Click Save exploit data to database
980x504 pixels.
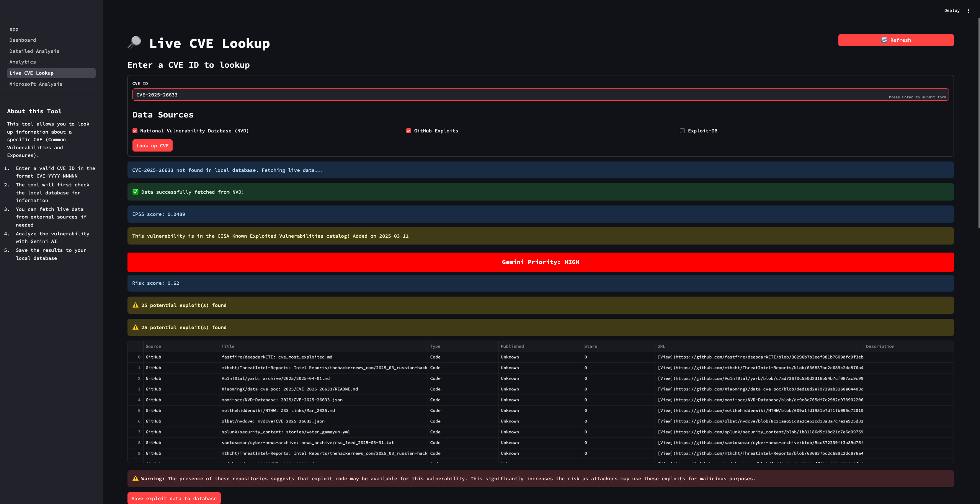pyautogui.click(x=174, y=498)
